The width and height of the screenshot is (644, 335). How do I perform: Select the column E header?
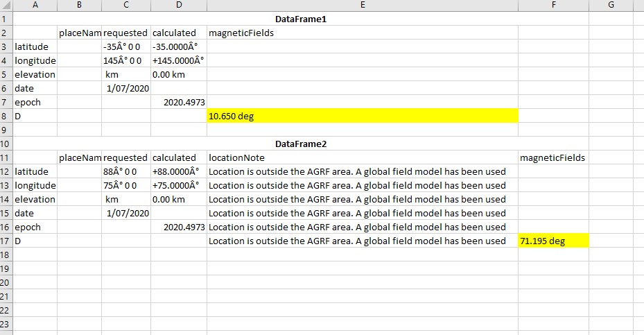pos(362,6)
